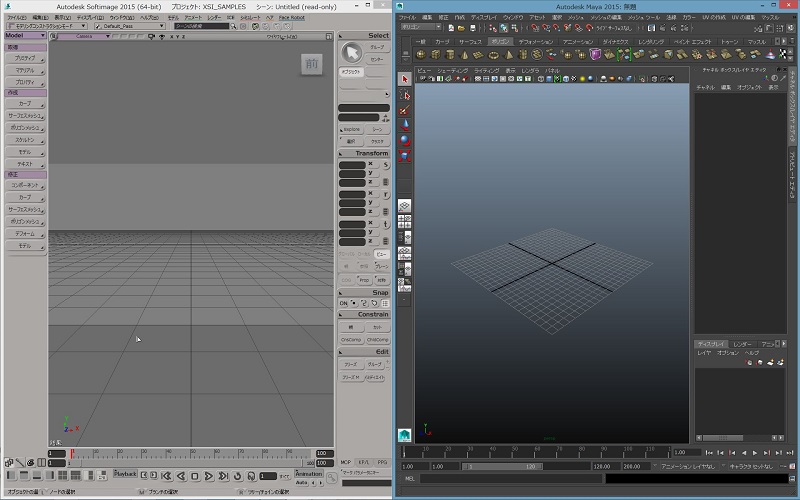Toggle the X axis button in Softimage viewport bar

[171, 37]
